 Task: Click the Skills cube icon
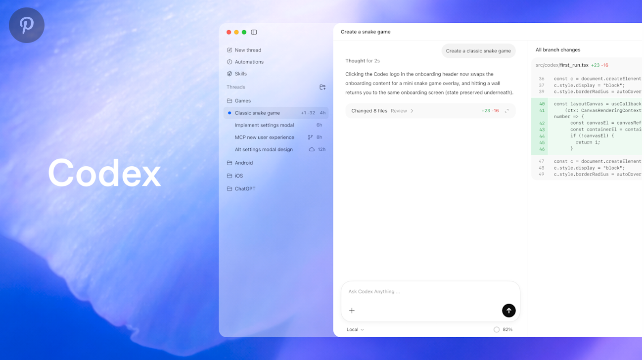click(229, 74)
